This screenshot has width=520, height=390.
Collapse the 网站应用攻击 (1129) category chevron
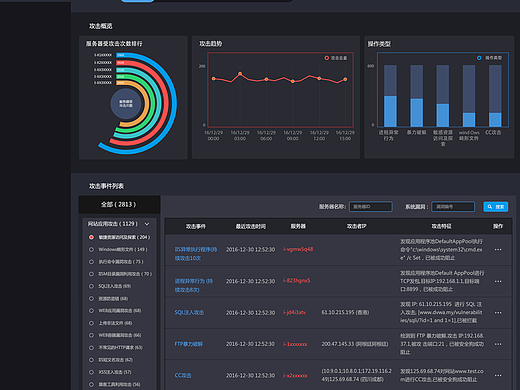pos(147,224)
